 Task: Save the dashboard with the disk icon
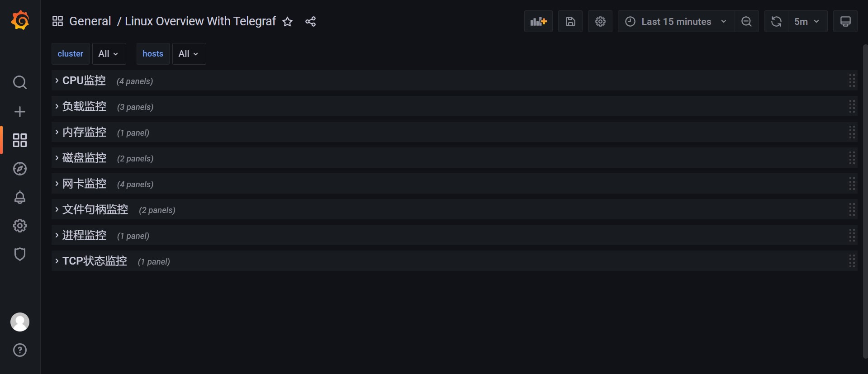pos(570,21)
